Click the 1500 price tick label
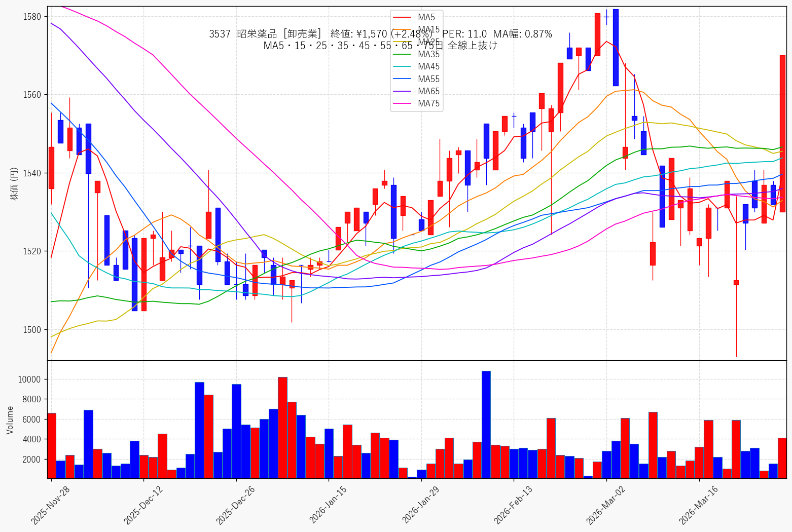Viewport: 792px width, 532px height. click(31, 330)
